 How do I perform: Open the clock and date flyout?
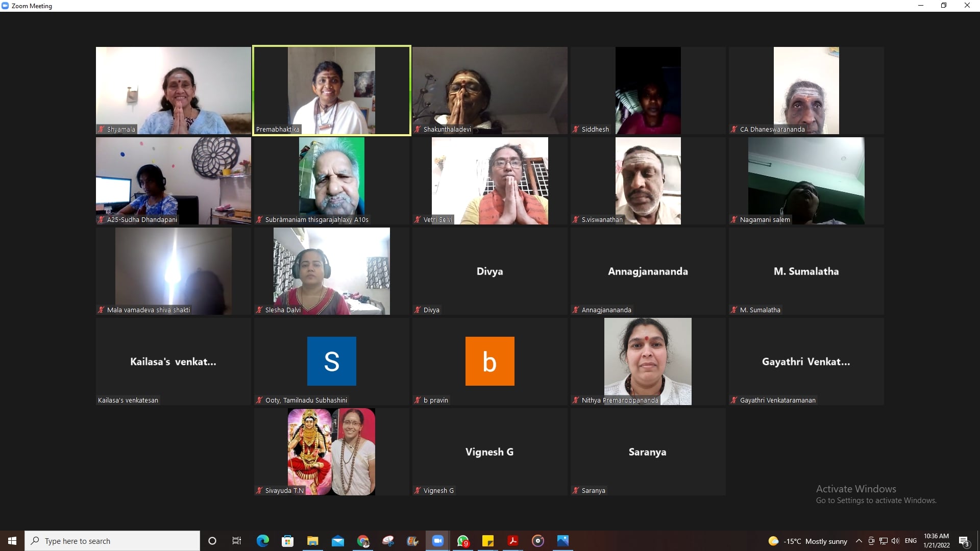pos(936,541)
